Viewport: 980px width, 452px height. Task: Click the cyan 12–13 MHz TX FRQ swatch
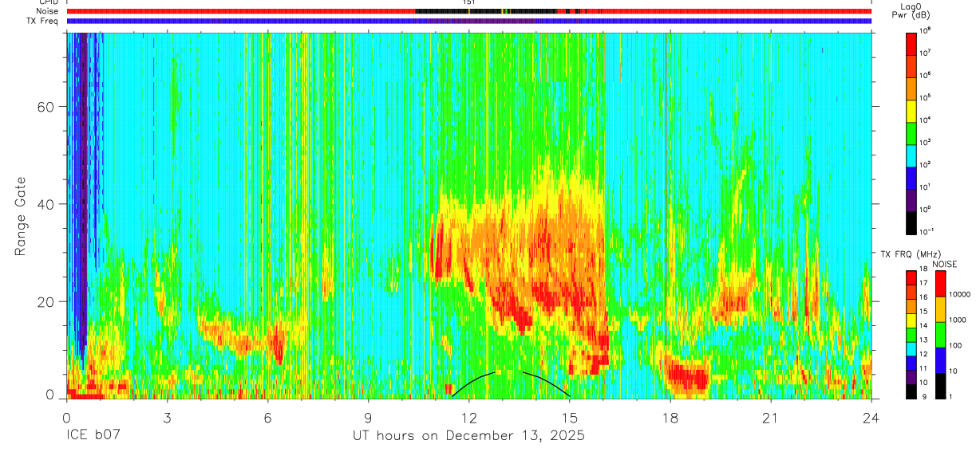912,349
